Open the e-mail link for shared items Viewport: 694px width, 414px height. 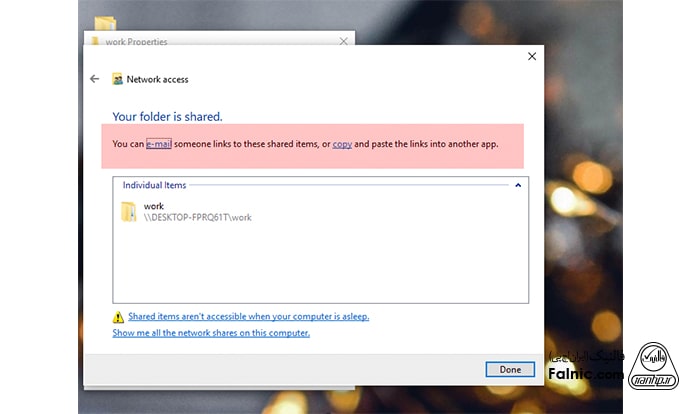click(159, 144)
